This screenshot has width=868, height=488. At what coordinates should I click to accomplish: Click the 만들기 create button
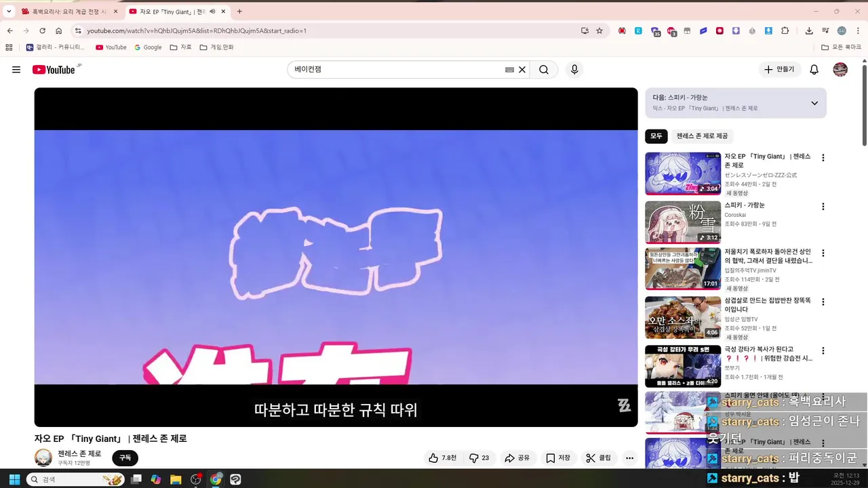pos(780,70)
